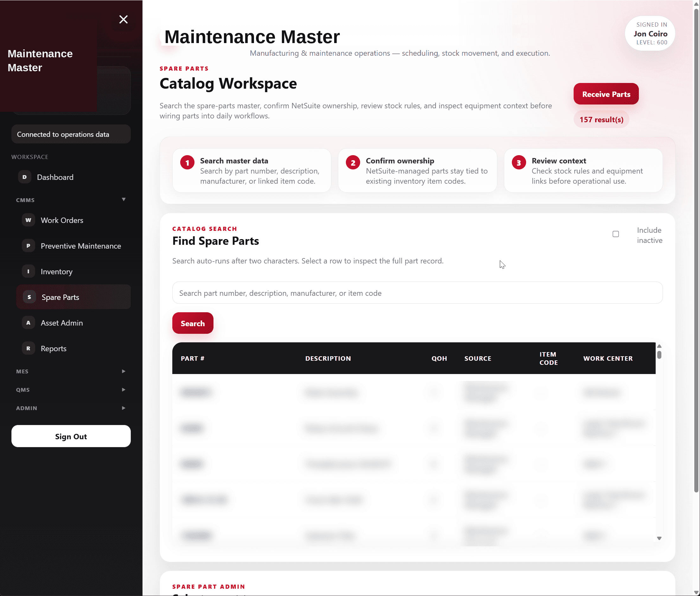Toggle the Include inactive checkbox

[615, 234]
